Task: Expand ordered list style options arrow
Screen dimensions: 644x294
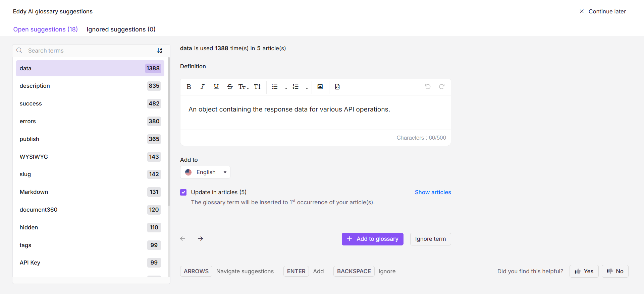Action: pyautogui.click(x=307, y=88)
